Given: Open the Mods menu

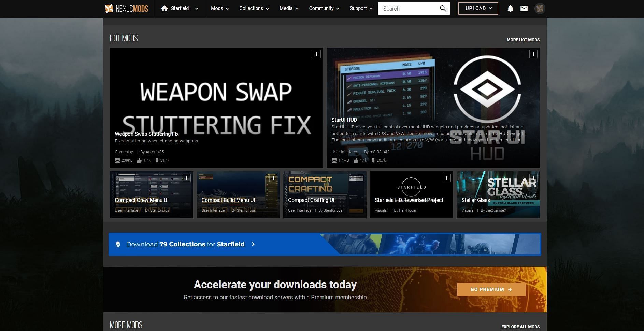Looking at the screenshot, I should 220,9.
